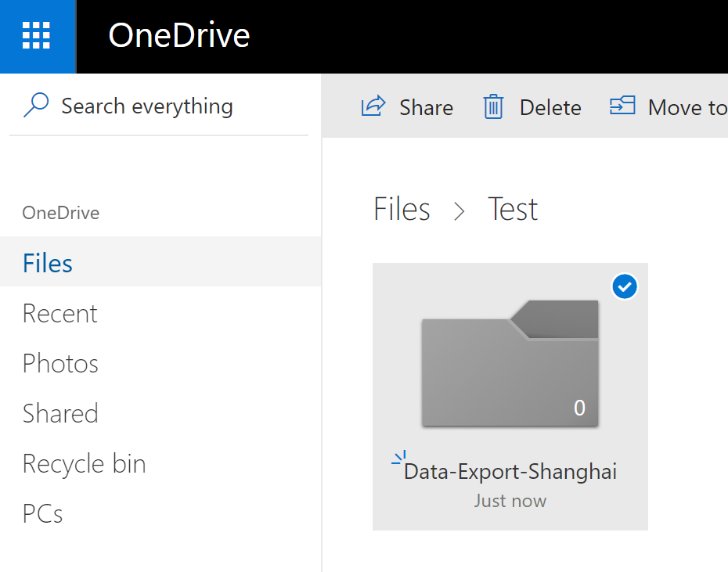The image size is (728, 572).
Task: Go to Files in the breadcrumb path
Action: click(x=402, y=210)
